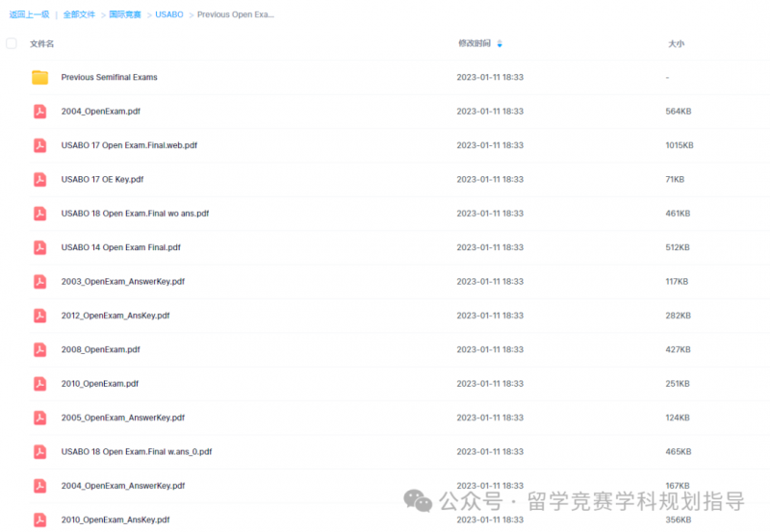The height and width of the screenshot is (532, 770).
Task: Click modified date of 2008_OpenExam.pdf
Action: pyautogui.click(x=490, y=349)
